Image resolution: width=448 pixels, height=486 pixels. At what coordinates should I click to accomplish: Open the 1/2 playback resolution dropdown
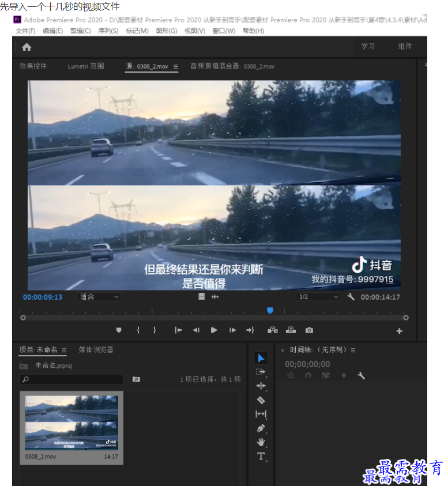tap(318, 297)
